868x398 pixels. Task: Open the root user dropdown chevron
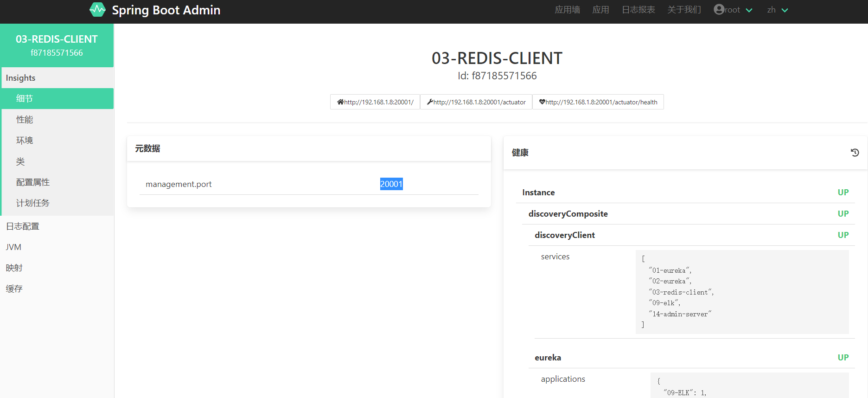point(749,10)
